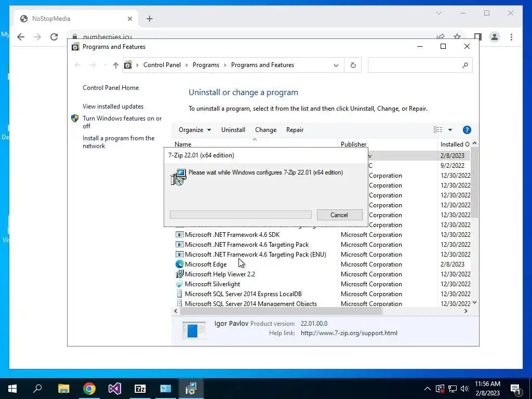Viewport: 532px width, 399px height.
Task: Change the list view layout icon
Action: click(x=438, y=130)
